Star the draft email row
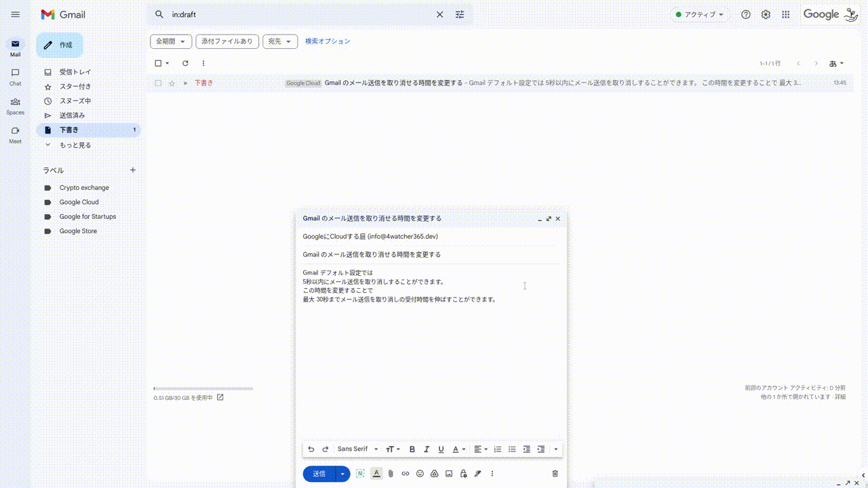The width and height of the screenshot is (868, 488). pyautogui.click(x=172, y=83)
